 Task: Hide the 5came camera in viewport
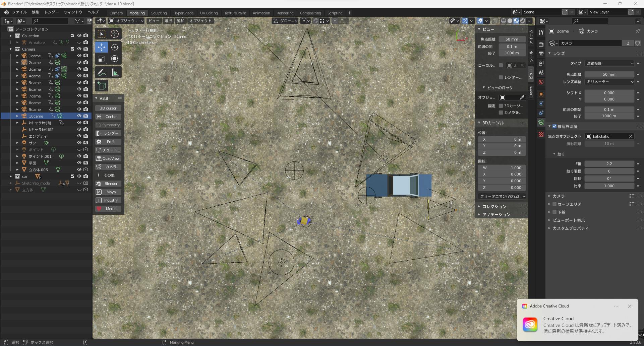click(79, 82)
